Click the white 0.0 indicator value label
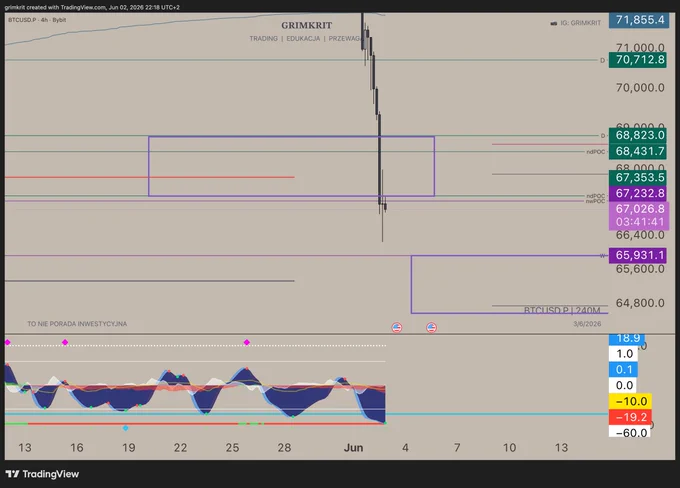The image size is (680, 488). [623, 385]
